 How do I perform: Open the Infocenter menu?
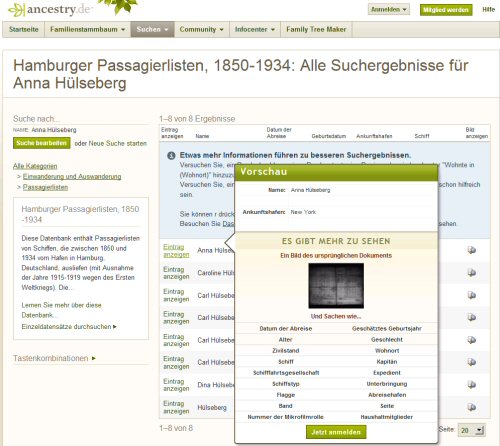click(x=255, y=29)
